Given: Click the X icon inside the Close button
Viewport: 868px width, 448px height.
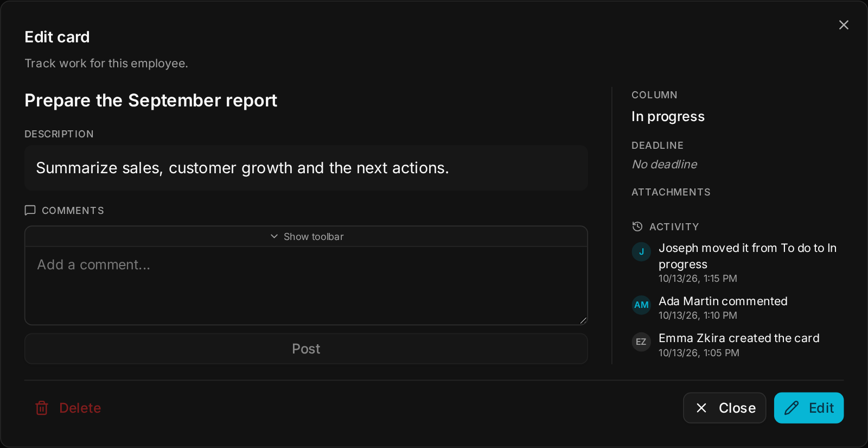Looking at the screenshot, I should [701, 408].
